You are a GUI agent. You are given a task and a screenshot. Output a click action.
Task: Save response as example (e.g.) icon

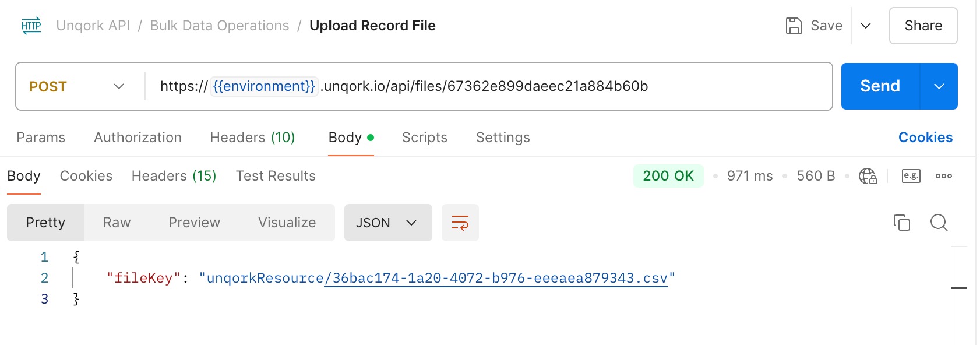pyautogui.click(x=911, y=176)
